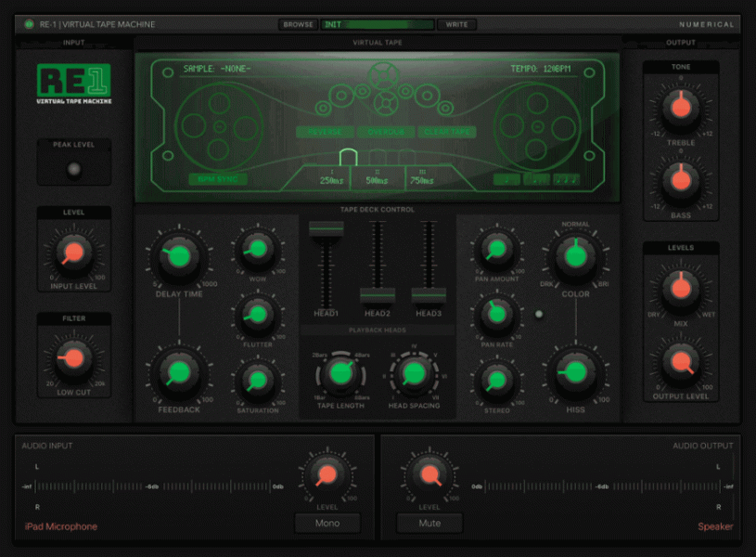
Task: Toggle the Overdub mode button
Action: click(386, 132)
